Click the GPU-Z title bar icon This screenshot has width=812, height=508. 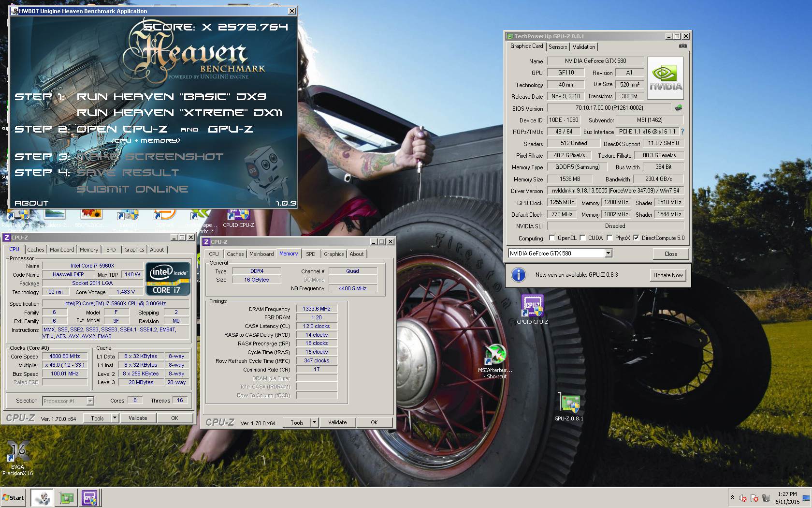509,36
